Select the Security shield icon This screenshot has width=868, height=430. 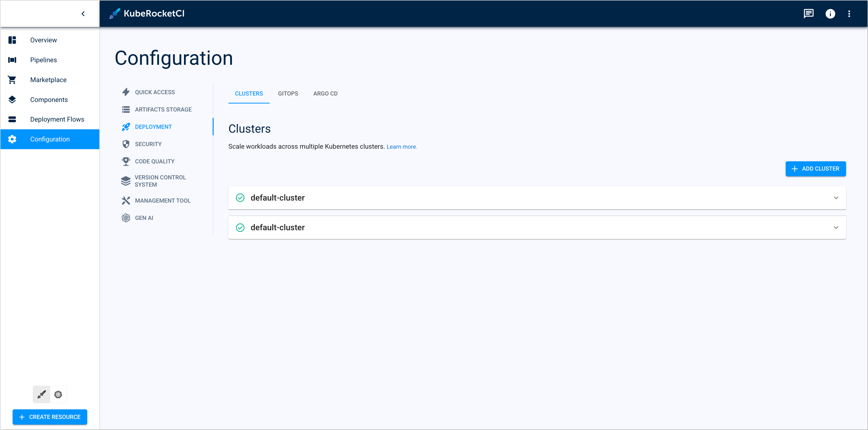126,144
